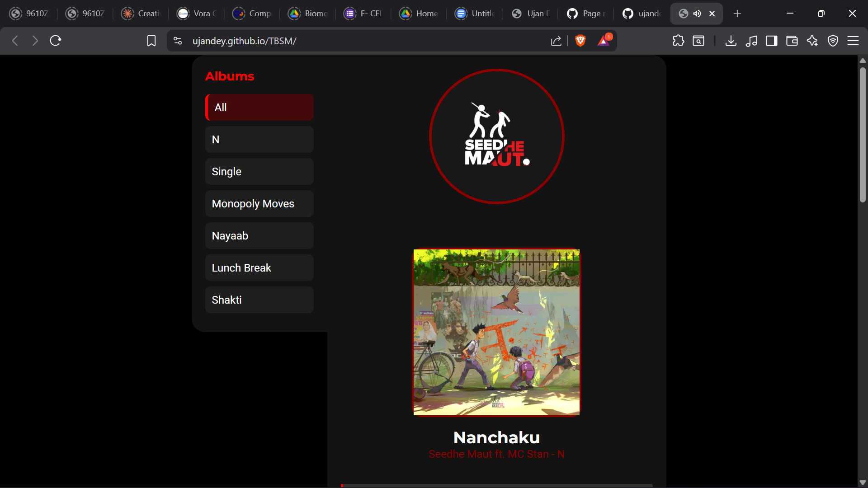
Task: Switch to the E- CEL tab
Action: coord(363,14)
